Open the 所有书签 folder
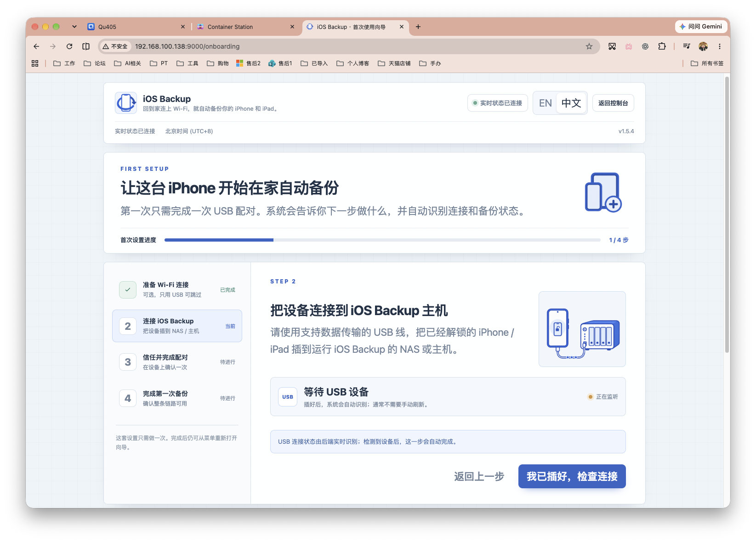Screen dimensions: 756x542 (x=707, y=63)
